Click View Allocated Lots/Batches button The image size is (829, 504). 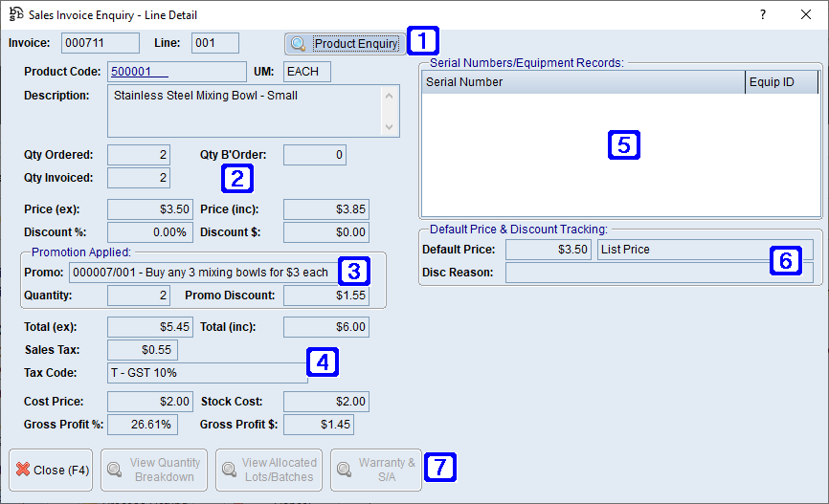click(269, 470)
